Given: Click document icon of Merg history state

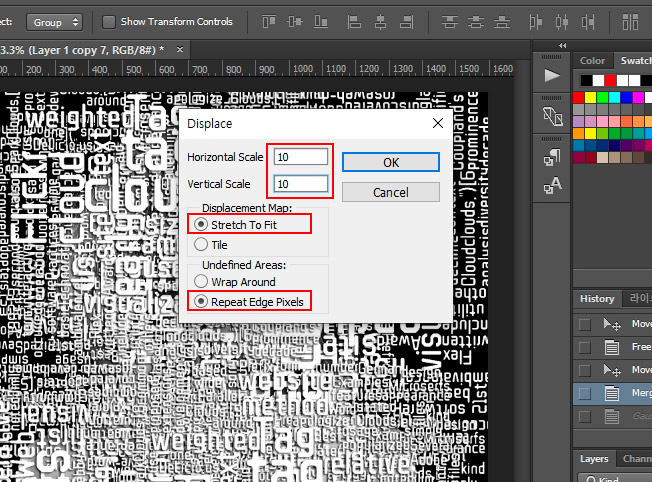Looking at the screenshot, I should (612, 393).
